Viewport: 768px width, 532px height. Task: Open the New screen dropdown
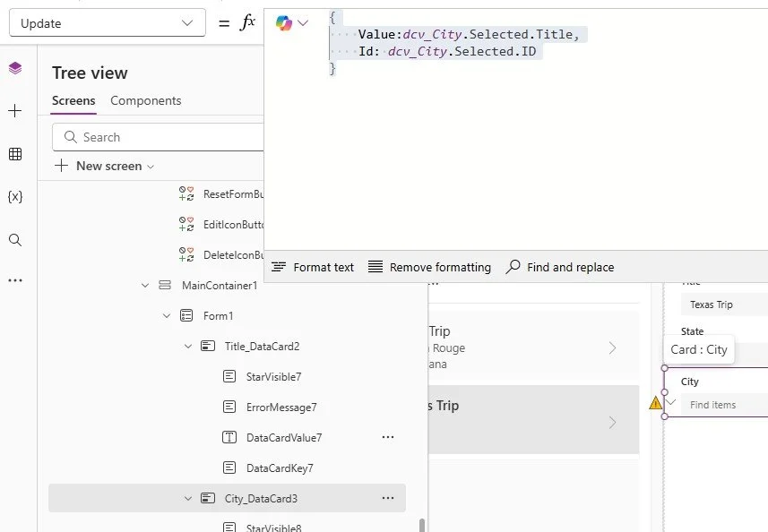pyautogui.click(x=149, y=166)
